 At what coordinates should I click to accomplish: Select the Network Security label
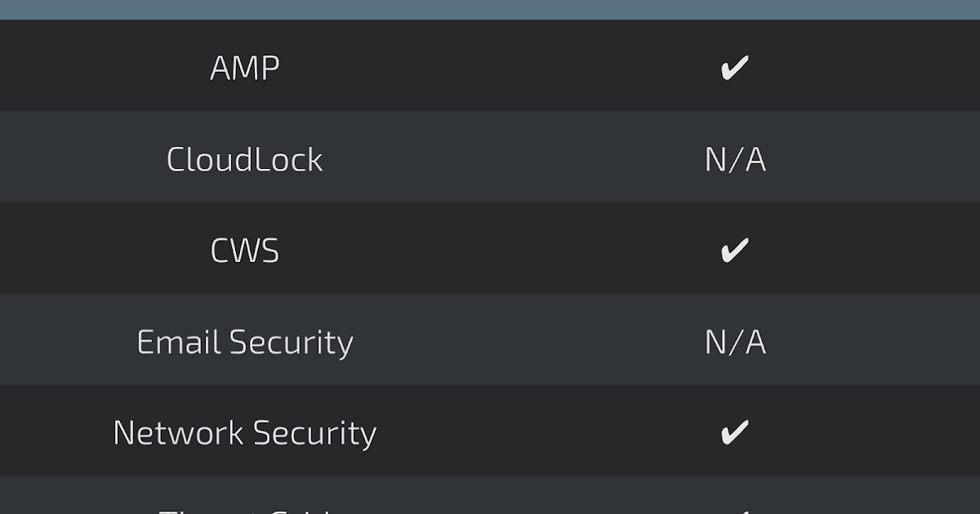pos(245,433)
